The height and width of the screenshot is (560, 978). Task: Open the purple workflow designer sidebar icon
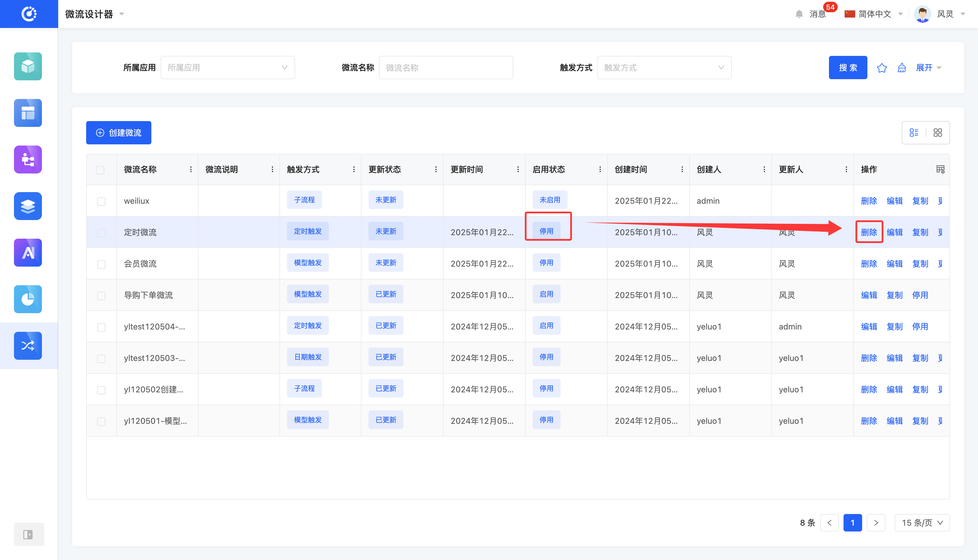[28, 159]
